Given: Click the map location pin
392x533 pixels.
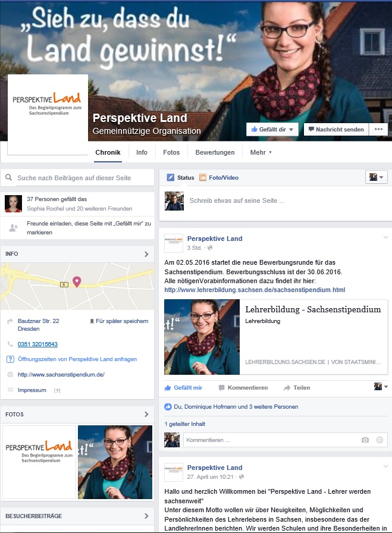Looking at the screenshot, I should point(77,282).
